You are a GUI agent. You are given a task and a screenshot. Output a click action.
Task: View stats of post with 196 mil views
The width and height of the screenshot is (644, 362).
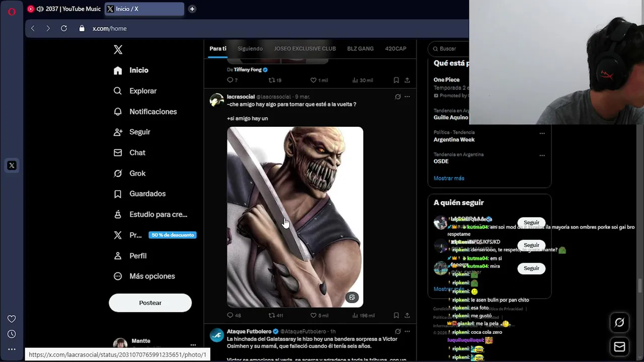[363, 315]
